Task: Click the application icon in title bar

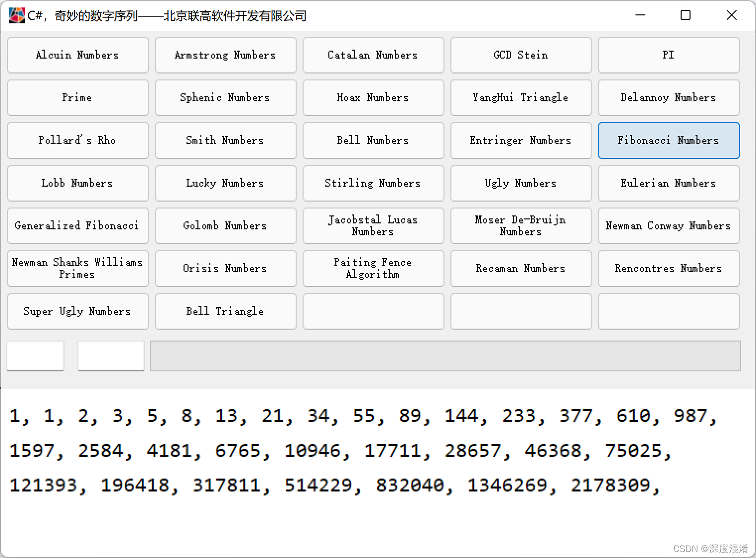Action: click(x=16, y=15)
